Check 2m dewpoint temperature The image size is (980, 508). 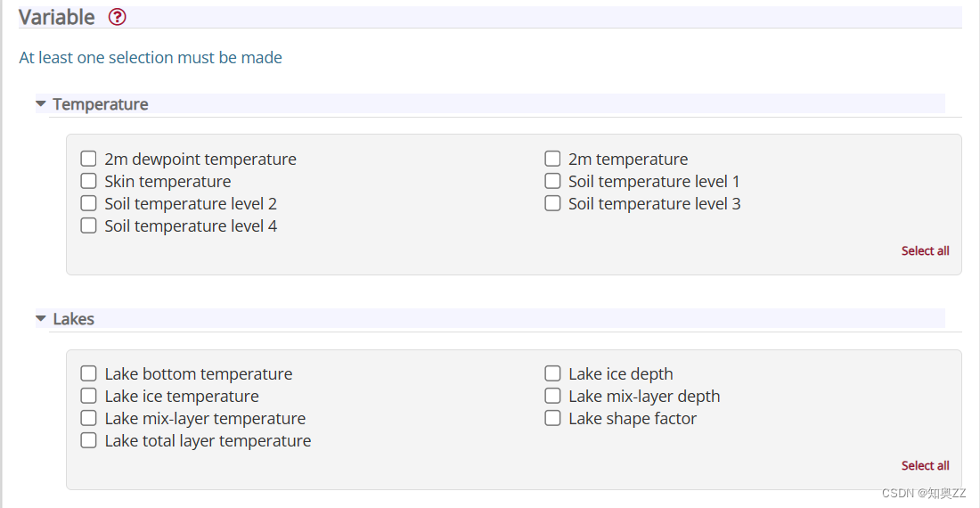[88, 160]
